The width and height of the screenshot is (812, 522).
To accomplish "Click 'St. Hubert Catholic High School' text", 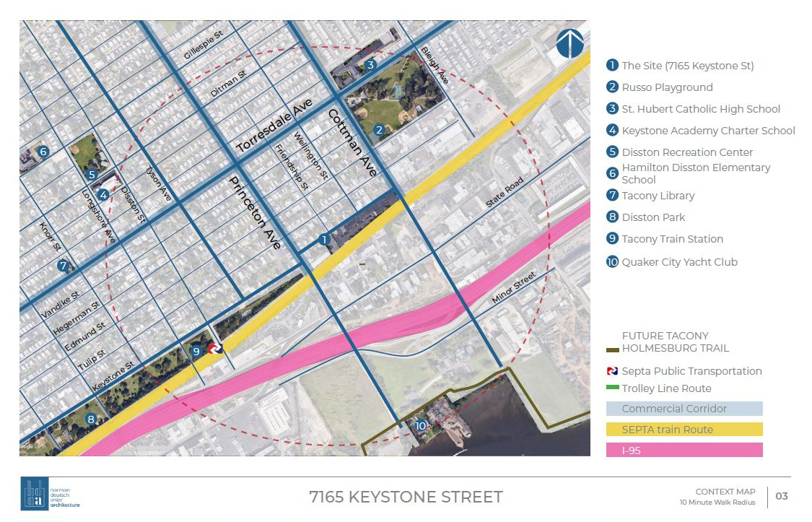I will pyautogui.click(x=701, y=109).
